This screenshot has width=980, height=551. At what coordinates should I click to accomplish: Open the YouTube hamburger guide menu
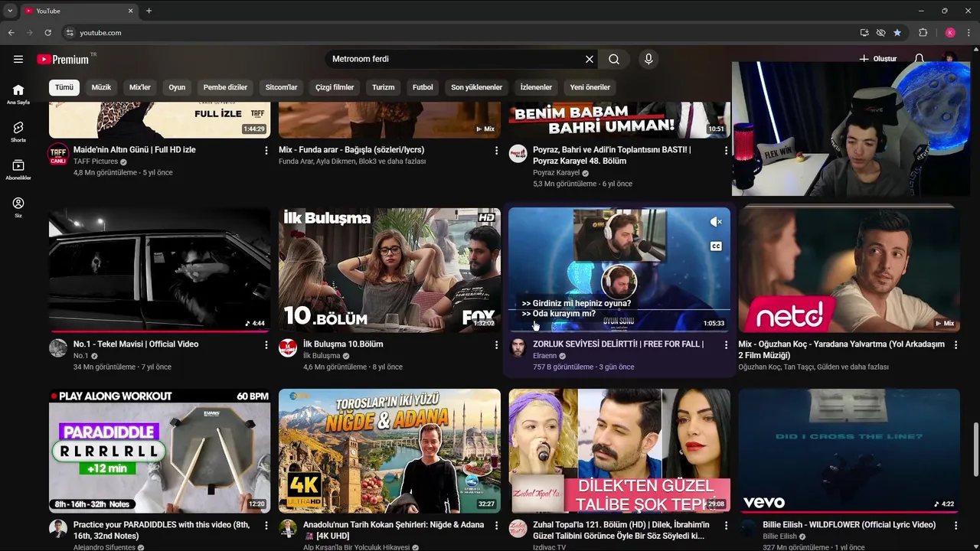(18, 59)
